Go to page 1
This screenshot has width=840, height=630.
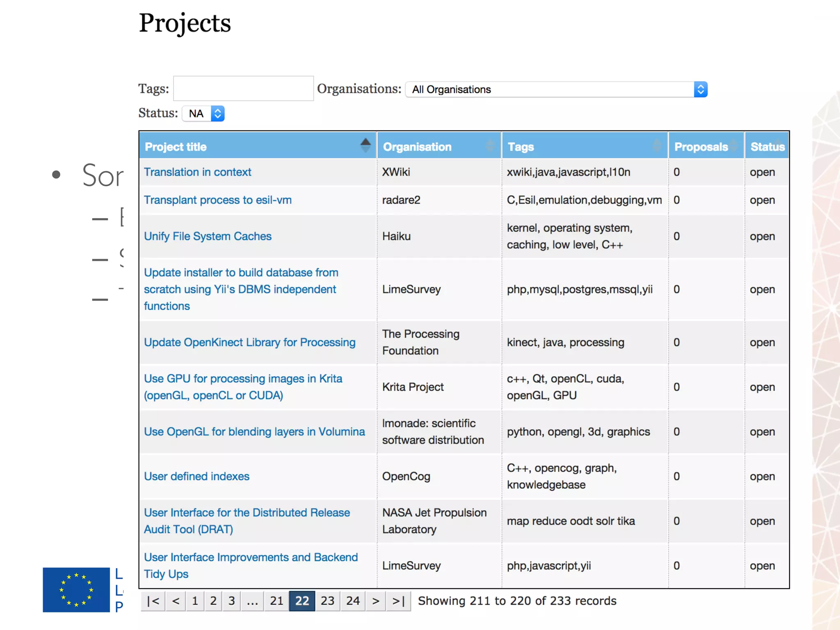tap(195, 601)
